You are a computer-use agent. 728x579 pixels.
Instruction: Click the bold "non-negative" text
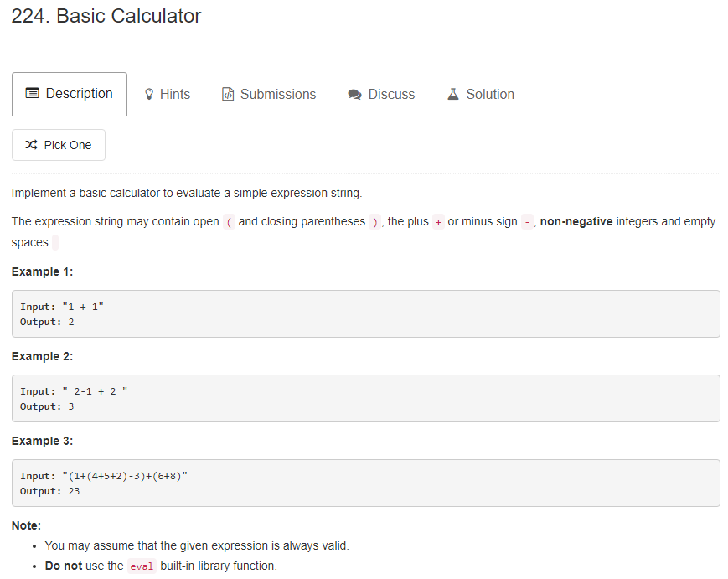coord(576,221)
